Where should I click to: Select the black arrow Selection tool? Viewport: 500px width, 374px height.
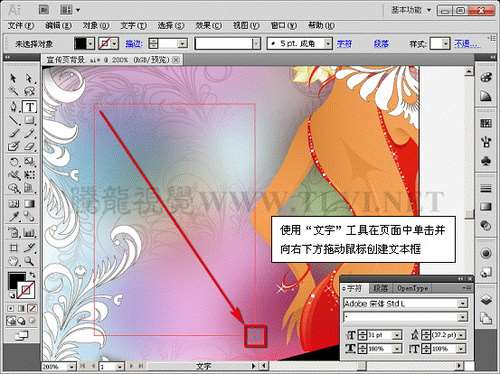click(13, 78)
